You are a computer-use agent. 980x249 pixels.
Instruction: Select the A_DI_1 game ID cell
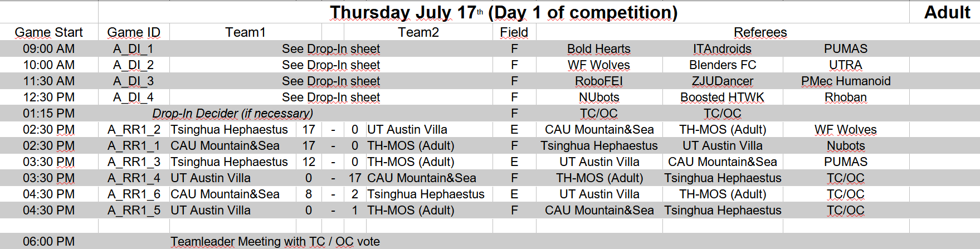pyautogui.click(x=134, y=48)
